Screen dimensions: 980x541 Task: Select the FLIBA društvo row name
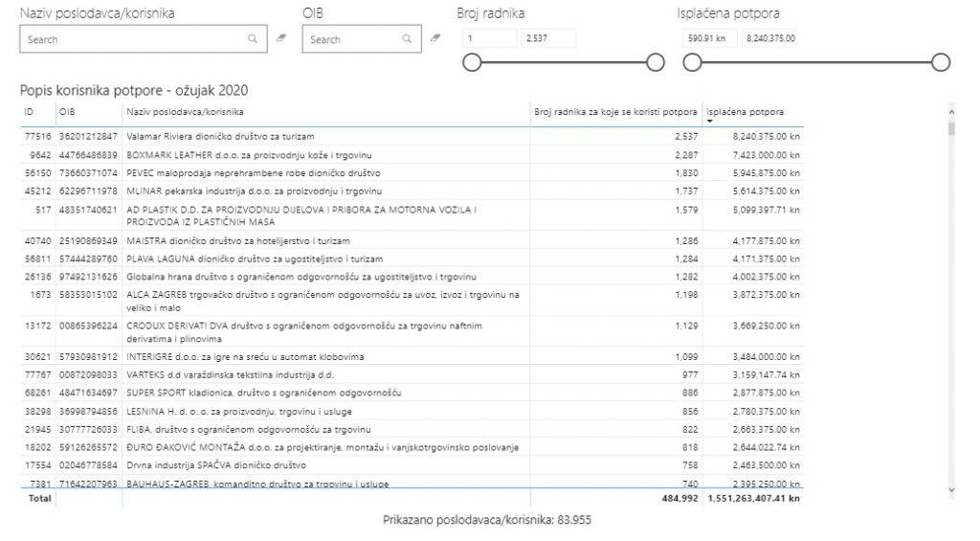(x=248, y=430)
